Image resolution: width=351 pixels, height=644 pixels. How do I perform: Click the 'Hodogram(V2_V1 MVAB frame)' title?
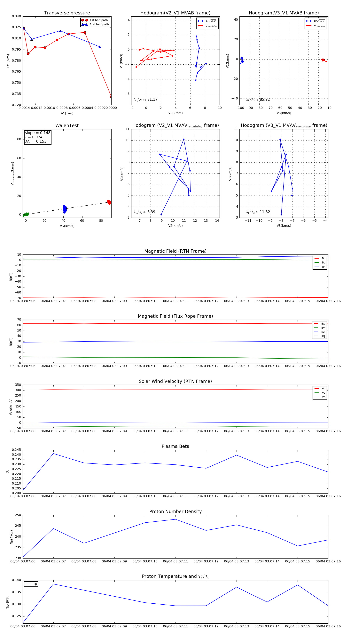point(175,13)
